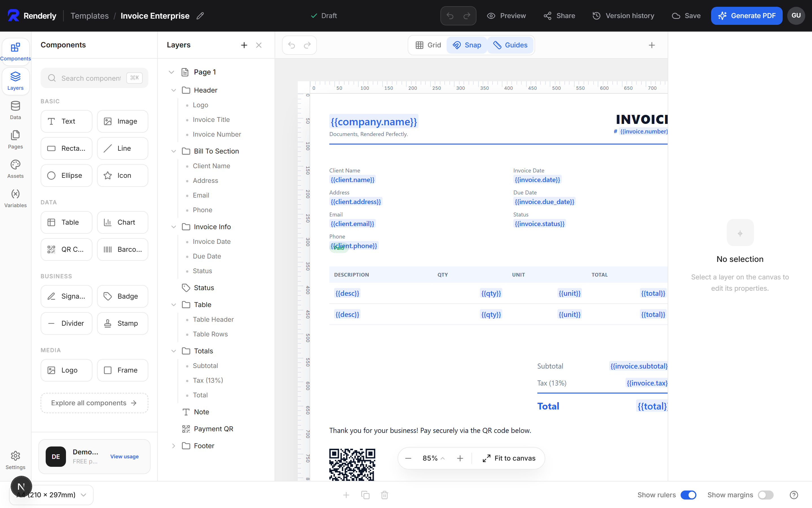Select the Payment QR layer
The width and height of the screenshot is (812, 508).
pyautogui.click(x=213, y=429)
